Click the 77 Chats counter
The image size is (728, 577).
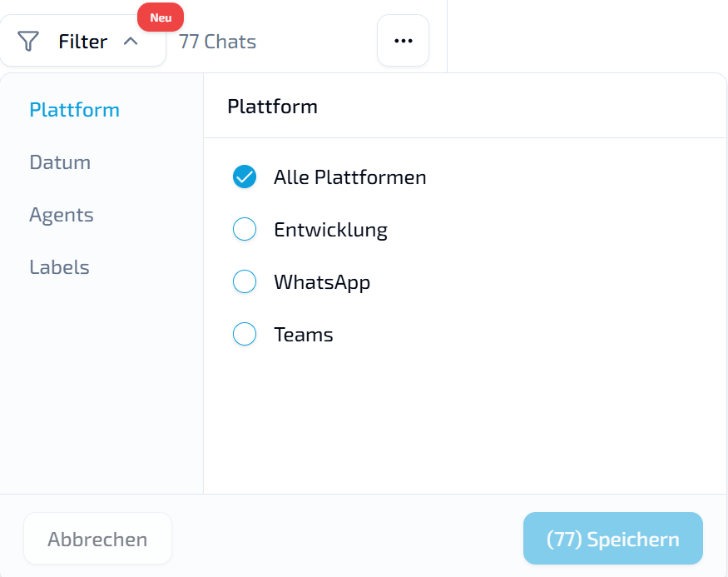(216, 42)
